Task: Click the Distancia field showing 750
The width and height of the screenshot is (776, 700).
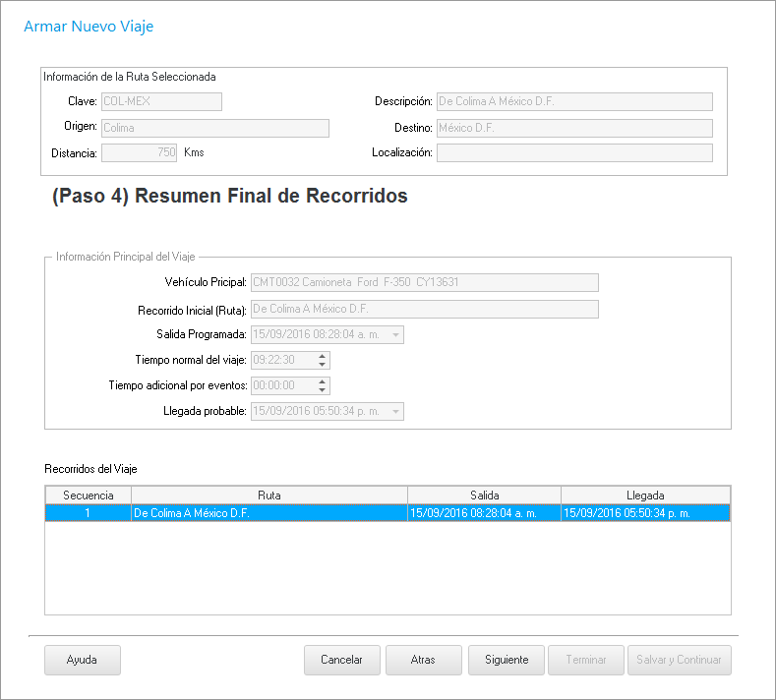Action: (140, 152)
